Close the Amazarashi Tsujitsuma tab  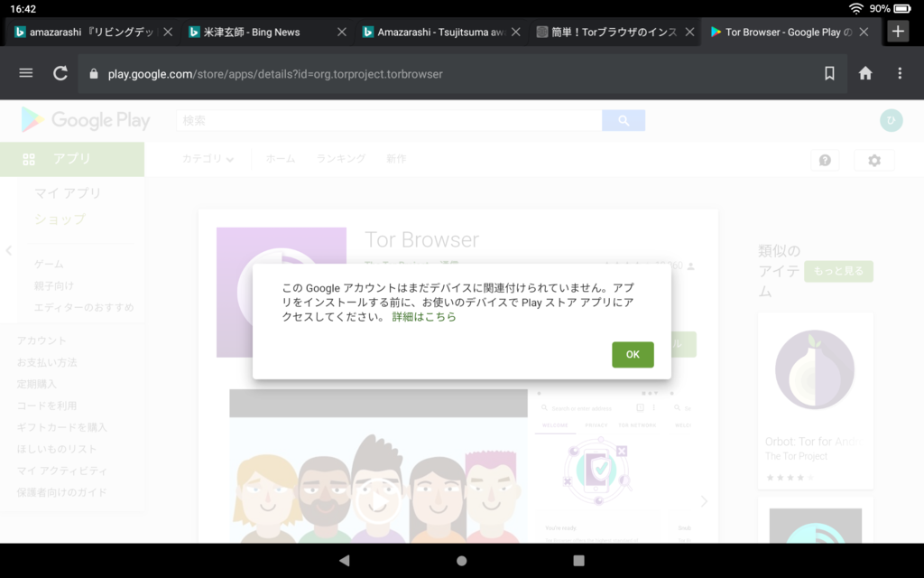(x=515, y=32)
